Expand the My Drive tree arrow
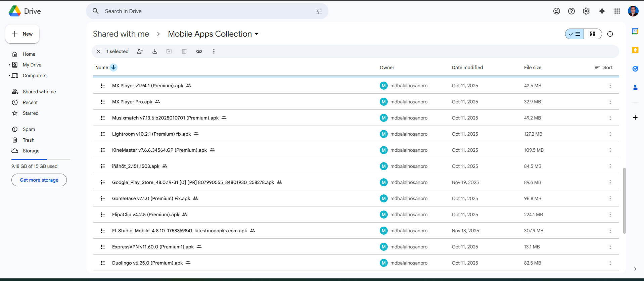Screen dimensions: 644x281 9,65
